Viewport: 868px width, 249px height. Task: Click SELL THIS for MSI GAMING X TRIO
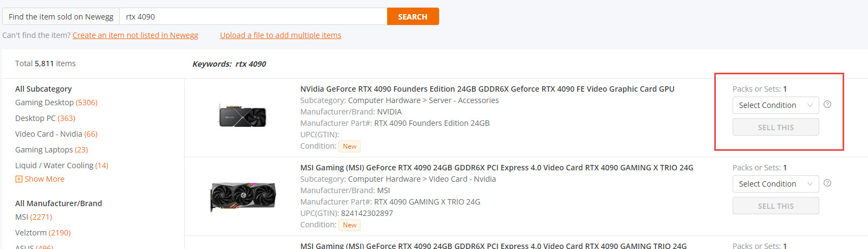(775, 206)
